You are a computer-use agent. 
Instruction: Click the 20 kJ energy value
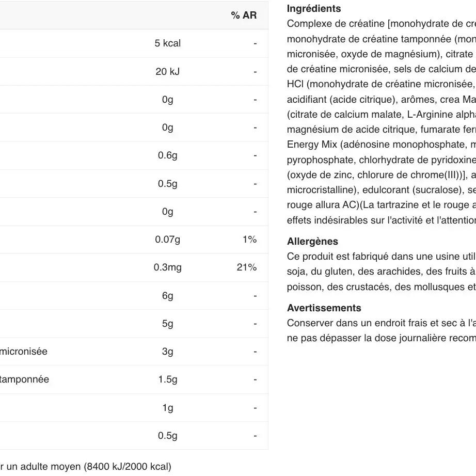(168, 72)
